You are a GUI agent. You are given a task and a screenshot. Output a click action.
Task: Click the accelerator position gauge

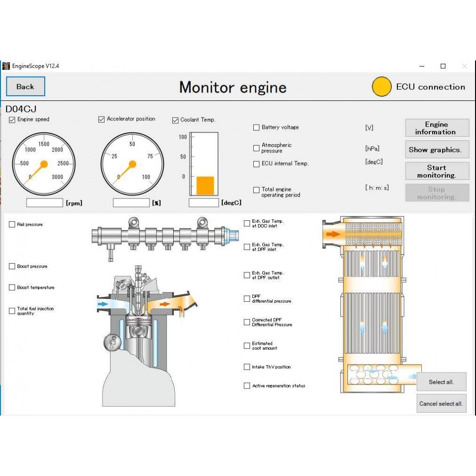click(x=132, y=164)
